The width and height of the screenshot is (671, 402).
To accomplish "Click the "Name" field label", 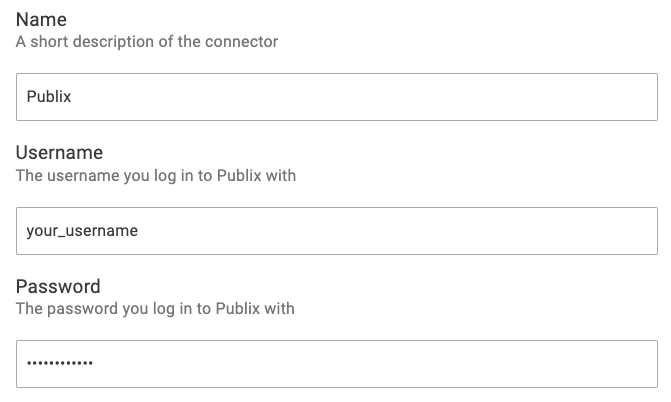I will [39, 20].
